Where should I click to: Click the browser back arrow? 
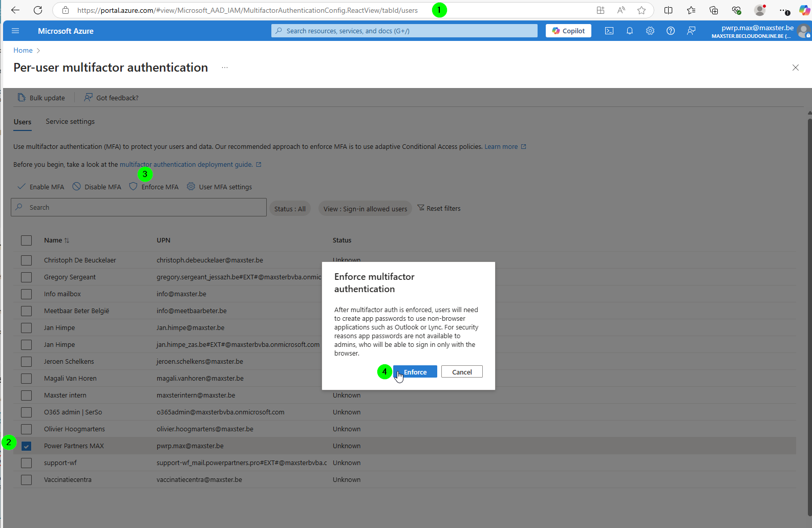15,10
